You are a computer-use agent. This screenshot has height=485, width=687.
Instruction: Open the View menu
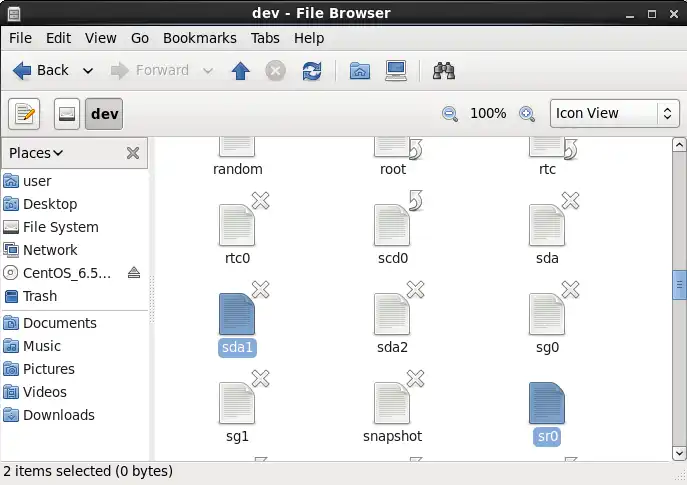pos(101,38)
